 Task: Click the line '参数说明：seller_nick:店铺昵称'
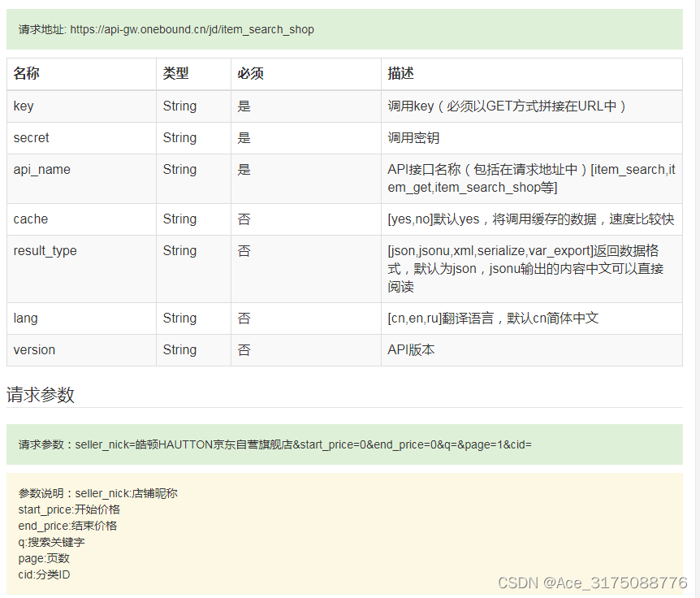97,493
